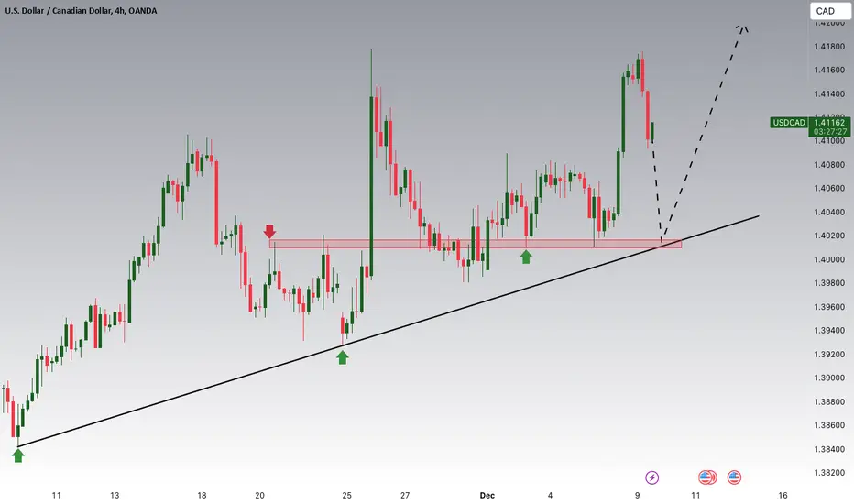The height and width of the screenshot is (504, 854).
Task: Click the 1.38200 price level
Action: 829,473
